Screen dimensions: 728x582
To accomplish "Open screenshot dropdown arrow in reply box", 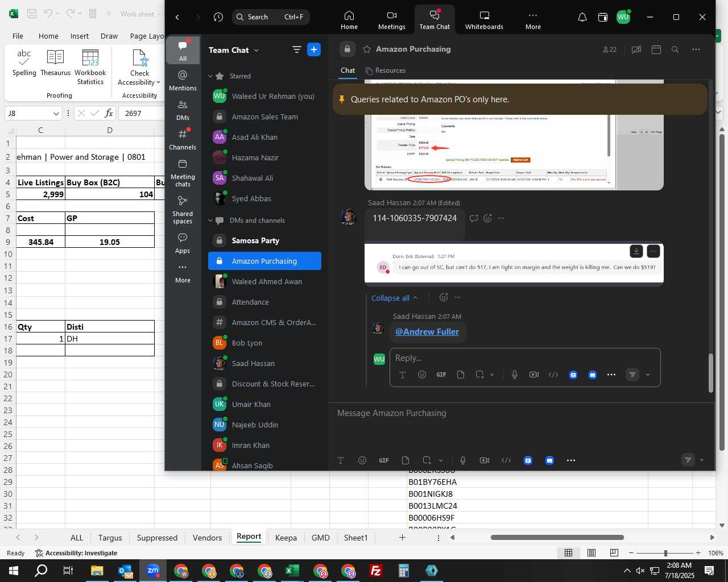I will coord(492,375).
